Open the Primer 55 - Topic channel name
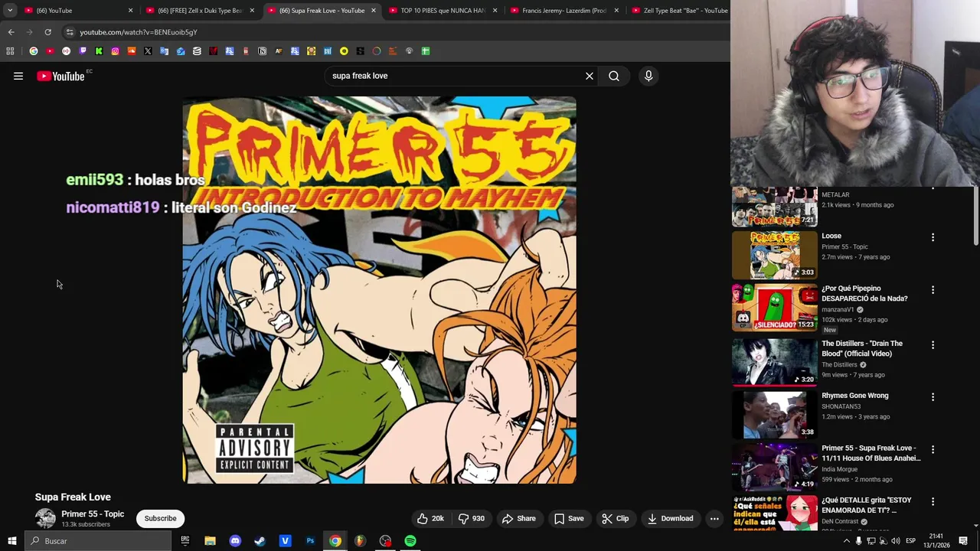The height and width of the screenshot is (551, 980). click(93, 514)
